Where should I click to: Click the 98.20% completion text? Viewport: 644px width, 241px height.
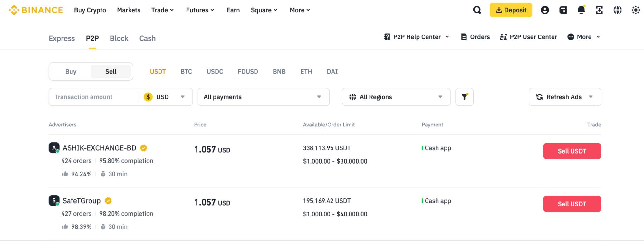tap(126, 214)
